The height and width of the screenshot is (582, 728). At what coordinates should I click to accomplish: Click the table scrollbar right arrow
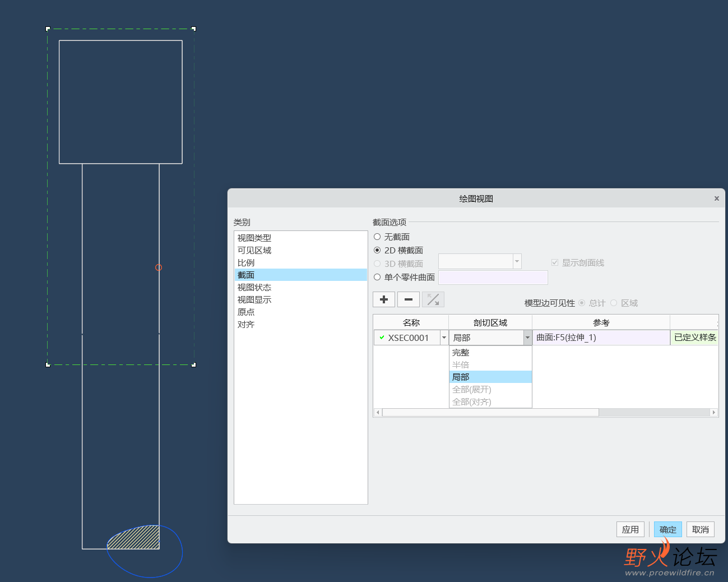pyautogui.click(x=713, y=413)
